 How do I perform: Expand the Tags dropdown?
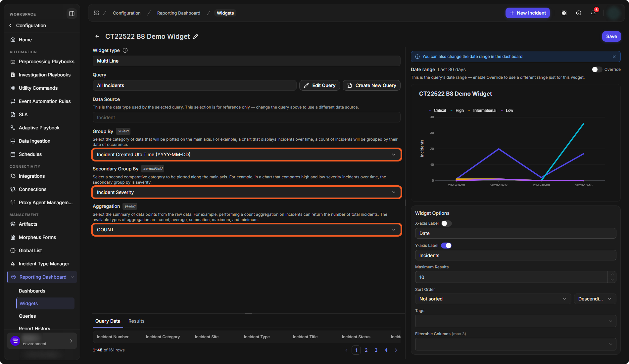tap(515, 321)
